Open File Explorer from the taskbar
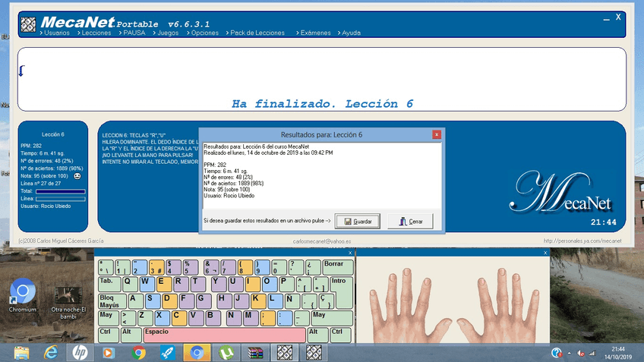Image resolution: width=644 pixels, height=362 pixels. [x=21, y=353]
